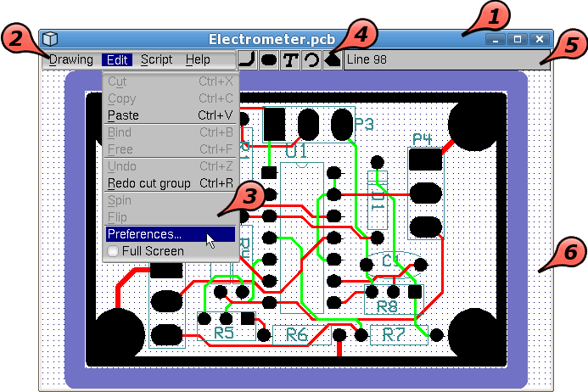Expand the Help menu
The height and width of the screenshot is (392, 588).
(x=198, y=59)
